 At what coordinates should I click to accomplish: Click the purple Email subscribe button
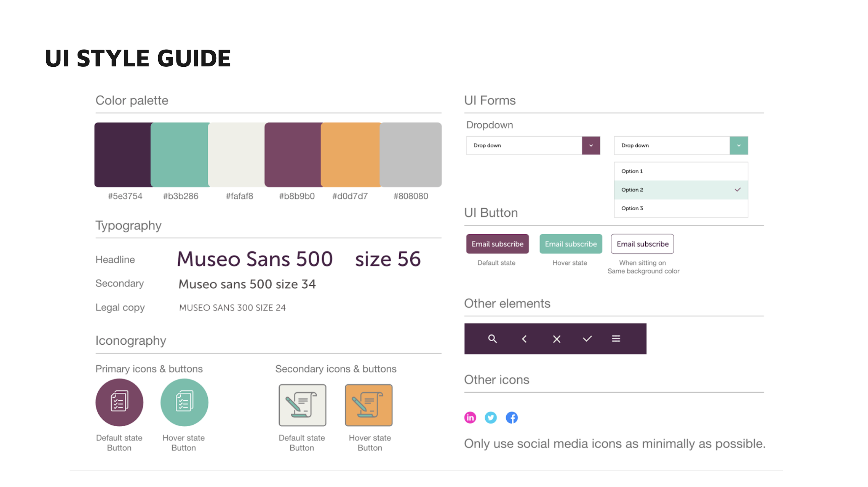[x=497, y=244]
